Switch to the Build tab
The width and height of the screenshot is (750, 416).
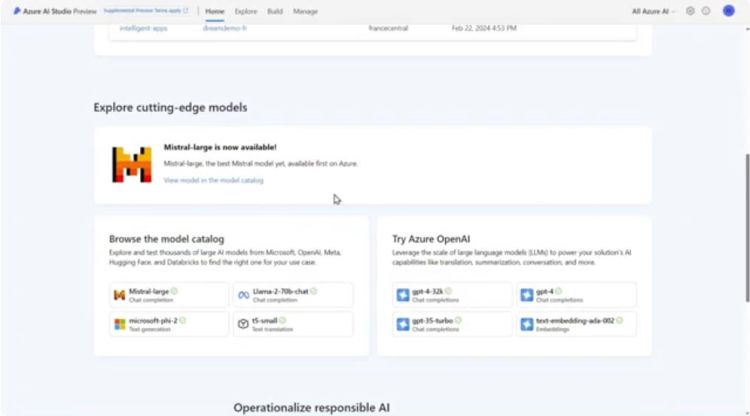point(275,11)
